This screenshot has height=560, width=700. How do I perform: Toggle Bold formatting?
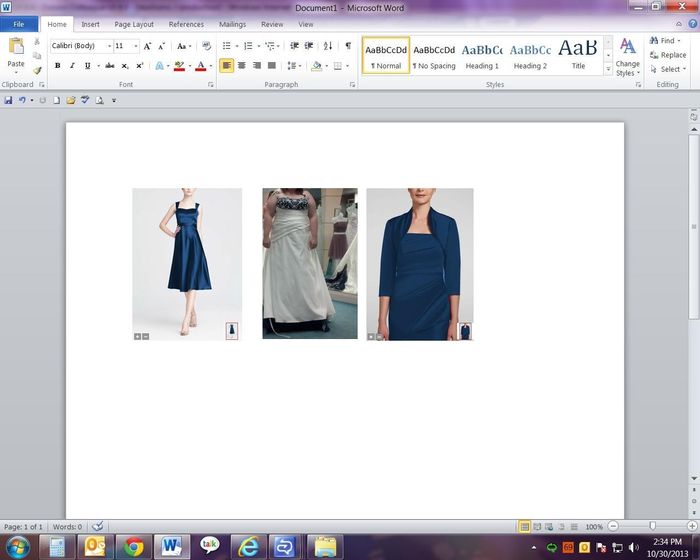pos(57,66)
